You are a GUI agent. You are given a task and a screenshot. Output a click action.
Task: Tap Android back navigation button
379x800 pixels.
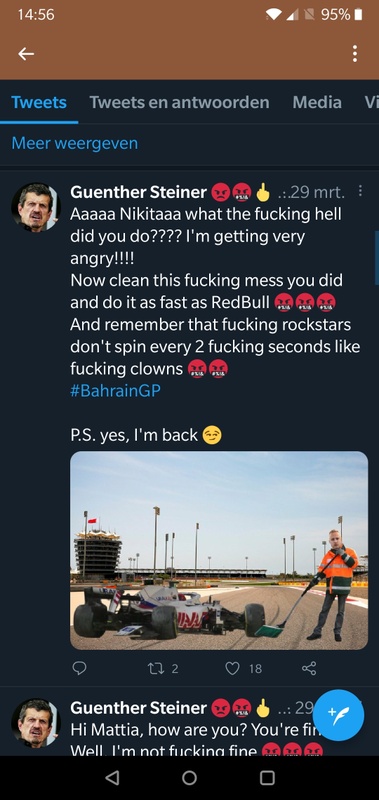(x=111, y=777)
